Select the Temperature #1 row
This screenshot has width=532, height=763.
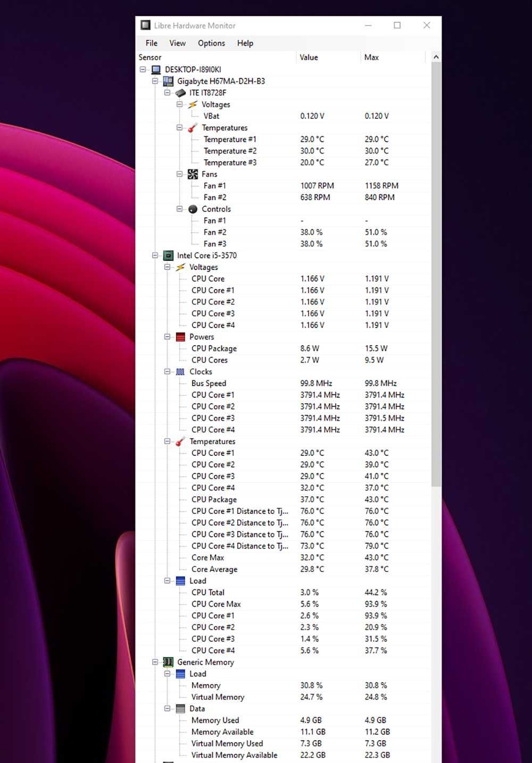283,140
